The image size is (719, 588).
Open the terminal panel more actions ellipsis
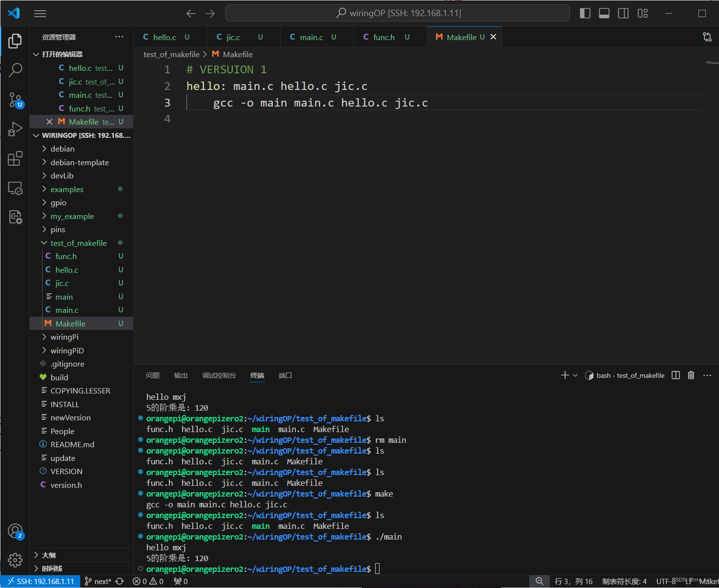(x=707, y=375)
